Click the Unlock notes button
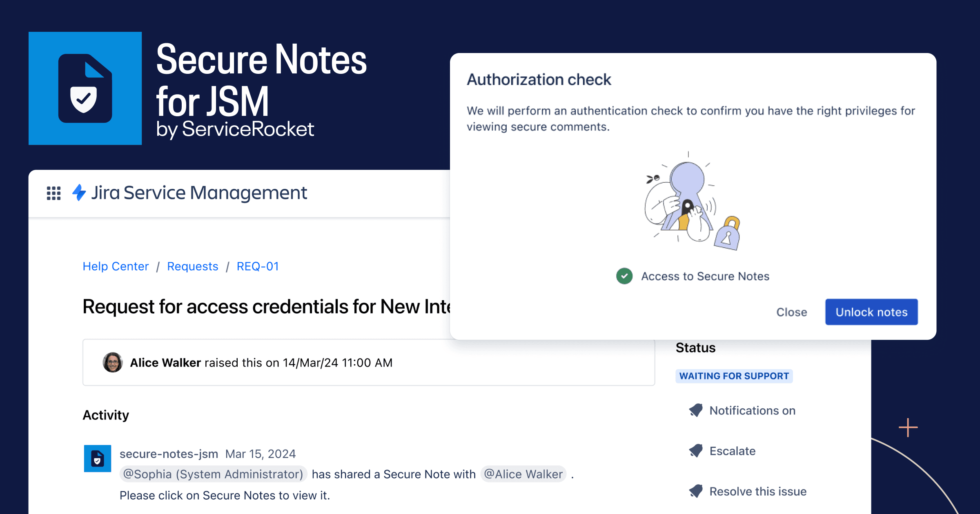 pos(871,312)
